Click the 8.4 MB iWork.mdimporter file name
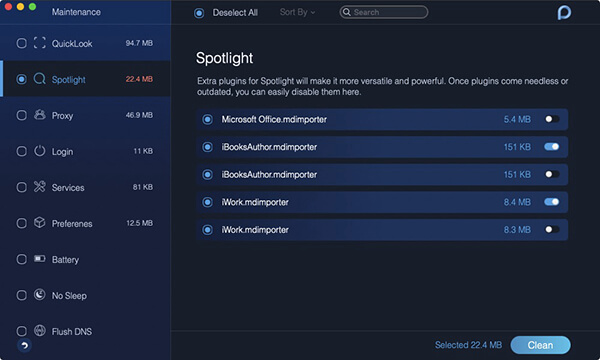The height and width of the screenshot is (360, 600). click(x=255, y=202)
